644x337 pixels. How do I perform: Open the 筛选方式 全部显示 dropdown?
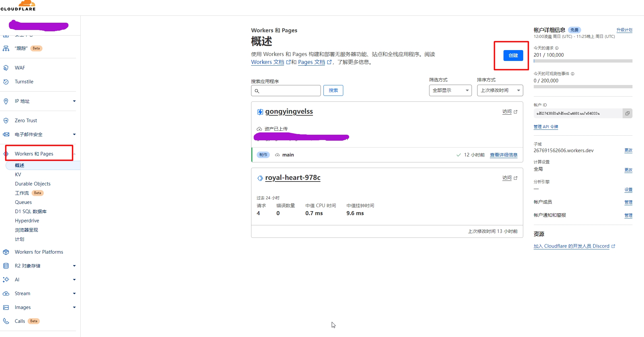click(450, 90)
